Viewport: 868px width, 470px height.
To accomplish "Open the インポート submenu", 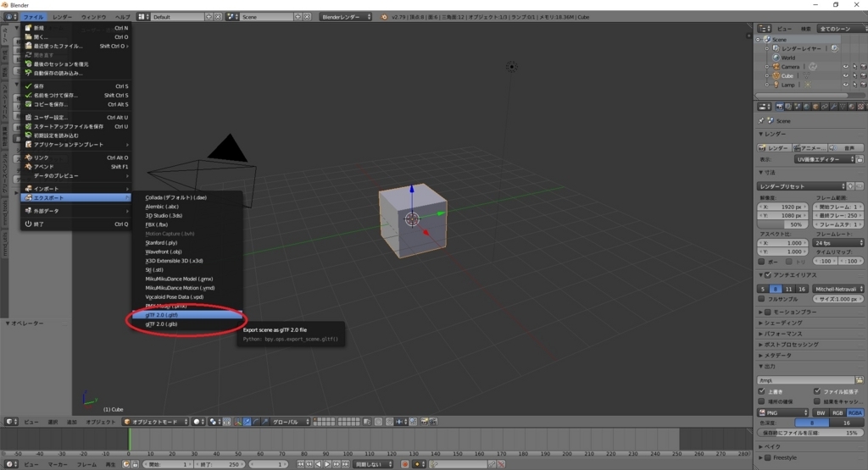I will (75, 189).
